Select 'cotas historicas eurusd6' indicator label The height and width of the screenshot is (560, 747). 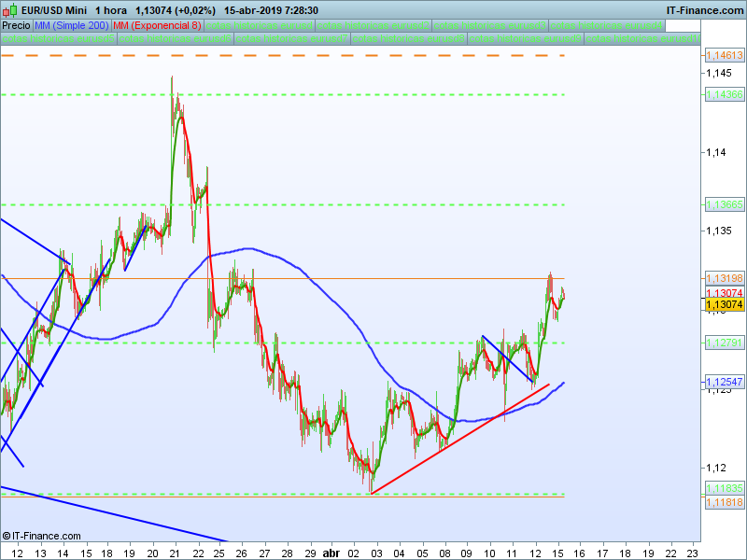click(176, 38)
